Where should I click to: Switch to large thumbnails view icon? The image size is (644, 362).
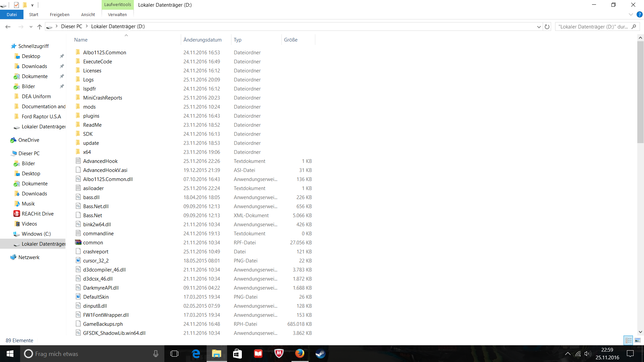click(x=638, y=340)
